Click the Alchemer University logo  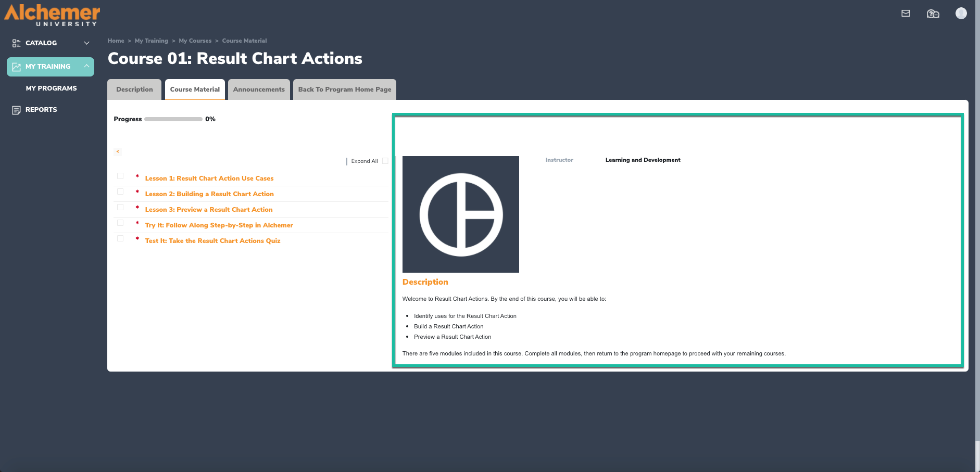[52, 15]
